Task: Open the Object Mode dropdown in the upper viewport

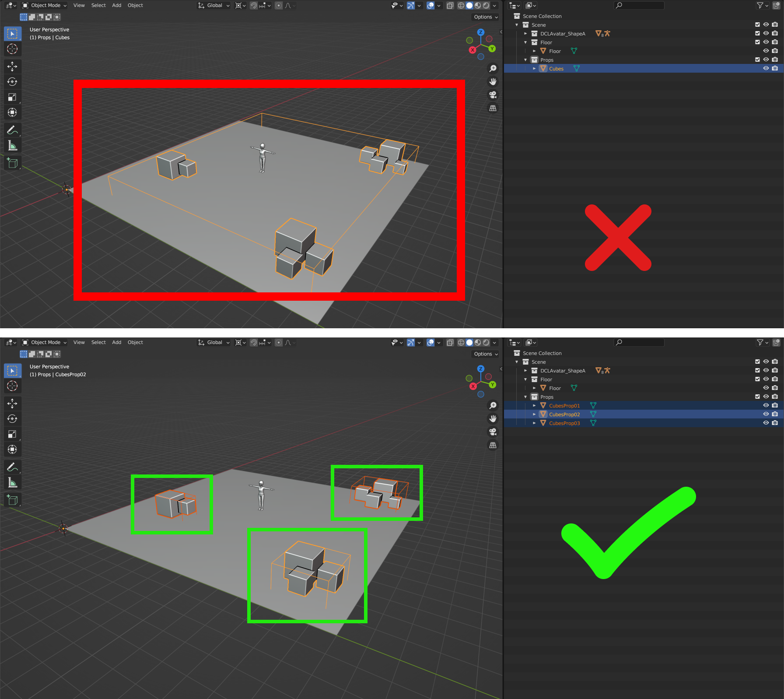Action: [x=45, y=5]
